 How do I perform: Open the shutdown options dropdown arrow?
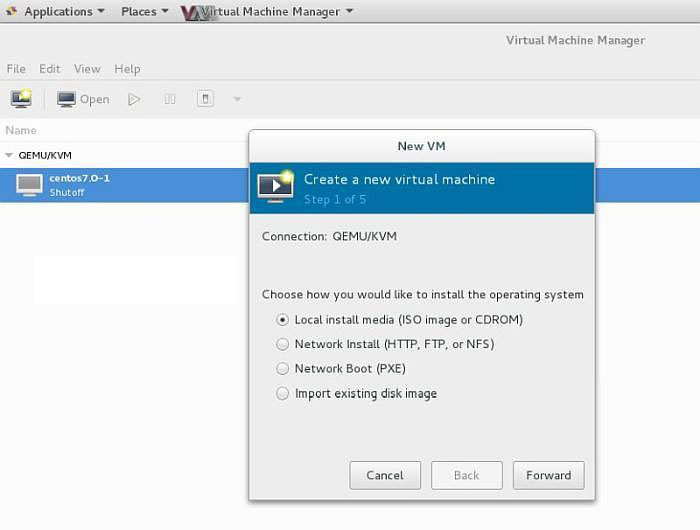[x=237, y=99]
